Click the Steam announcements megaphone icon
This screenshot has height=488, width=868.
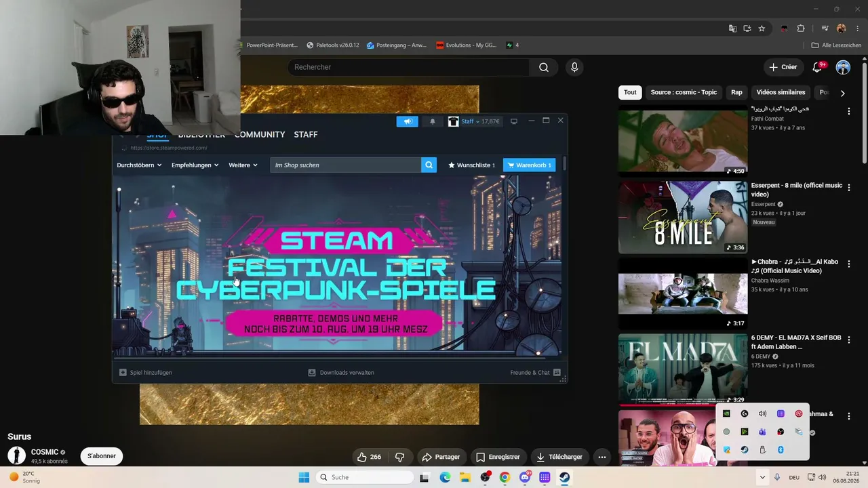pyautogui.click(x=408, y=121)
